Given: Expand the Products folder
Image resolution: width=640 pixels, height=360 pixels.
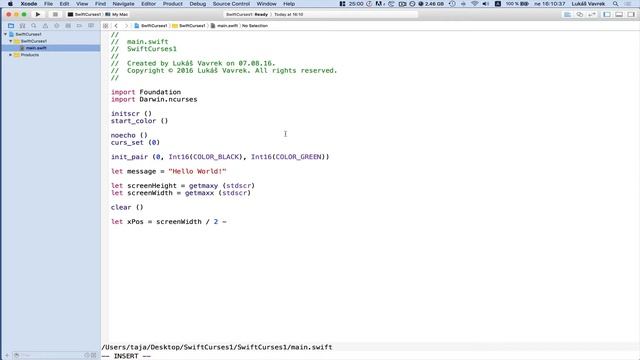Looking at the screenshot, I should [11, 55].
